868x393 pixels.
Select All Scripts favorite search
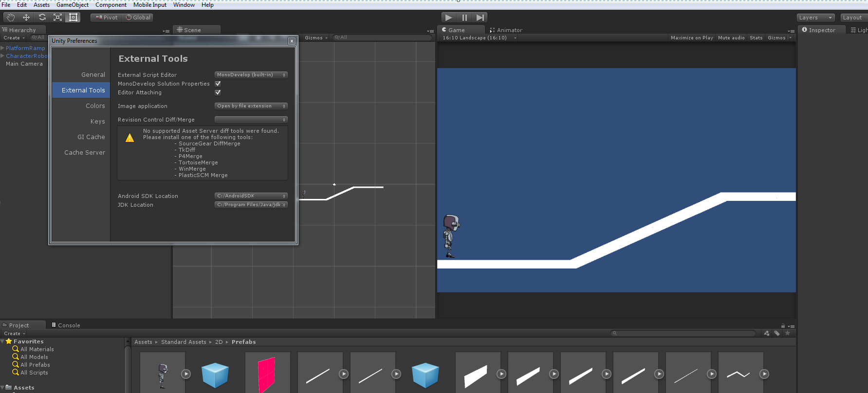(34, 373)
